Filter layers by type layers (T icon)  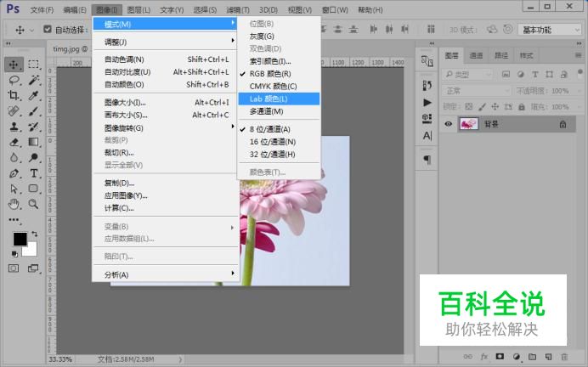point(535,75)
